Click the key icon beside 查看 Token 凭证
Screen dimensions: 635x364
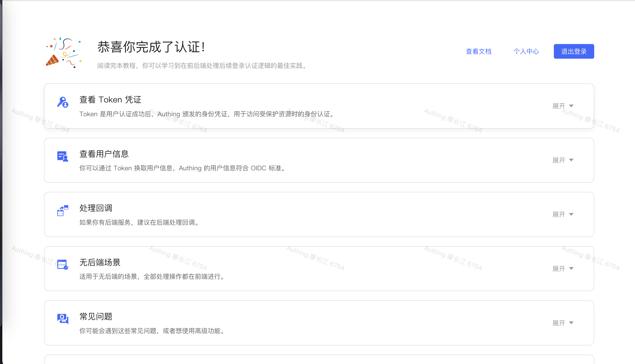pyautogui.click(x=63, y=102)
